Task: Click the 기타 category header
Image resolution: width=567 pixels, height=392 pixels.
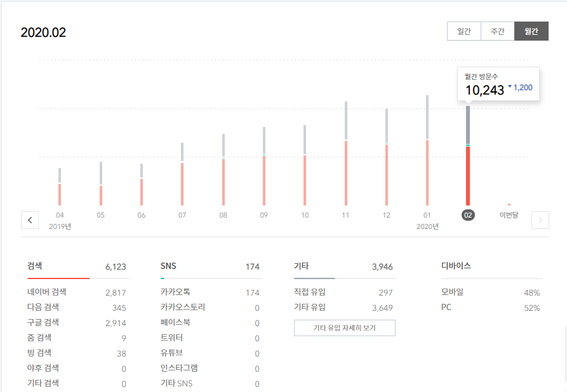Action: pos(301,266)
